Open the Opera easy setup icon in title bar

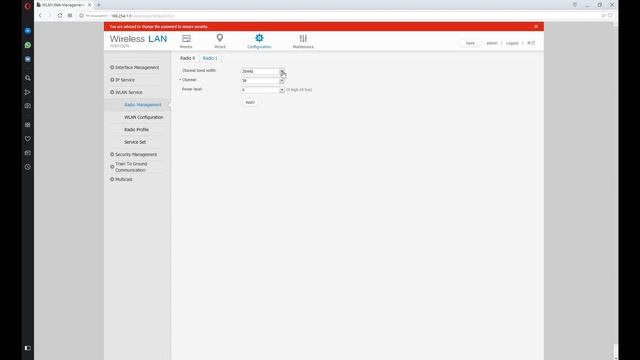pos(575,5)
